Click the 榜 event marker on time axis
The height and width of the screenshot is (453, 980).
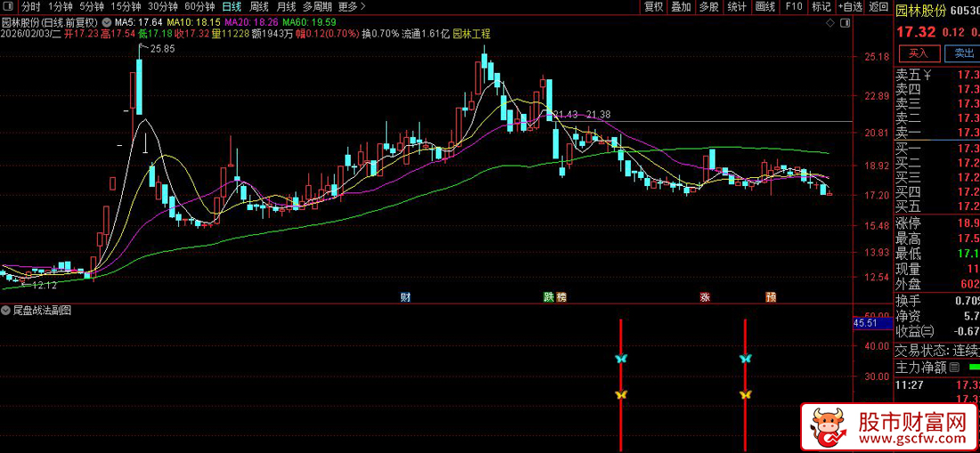tap(560, 297)
